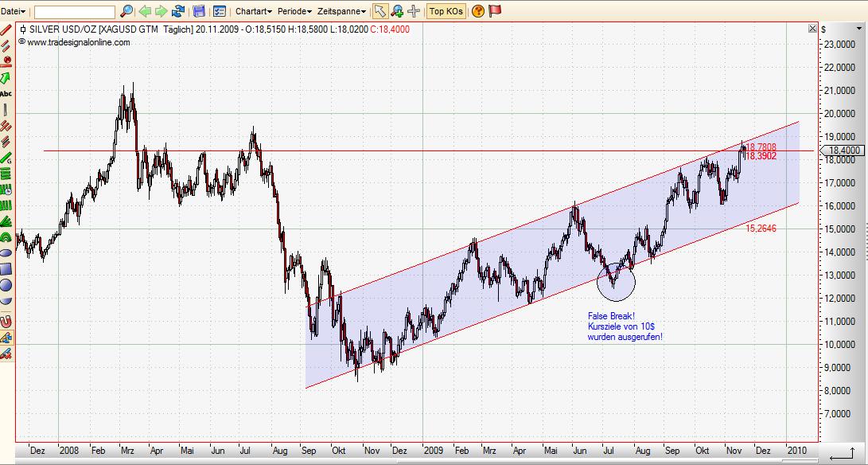Screen dimensions: 868x465
Task: Click the 18,7808 channel price label
Action: [761, 147]
